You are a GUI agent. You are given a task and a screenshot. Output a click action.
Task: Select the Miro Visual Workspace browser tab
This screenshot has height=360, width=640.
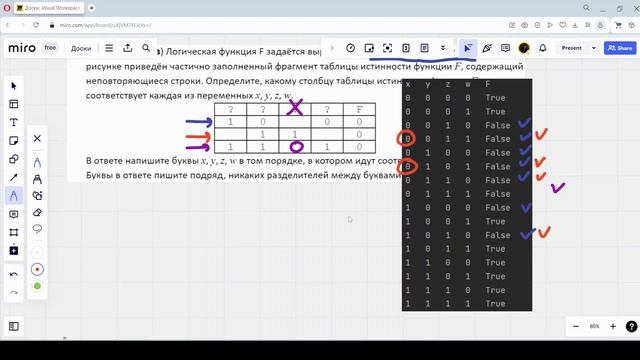[x=49, y=8]
